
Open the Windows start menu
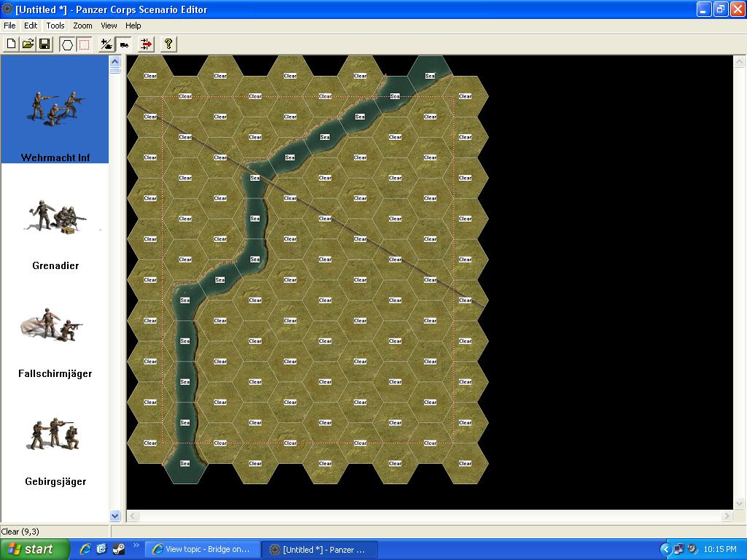click(x=34, y=549)
